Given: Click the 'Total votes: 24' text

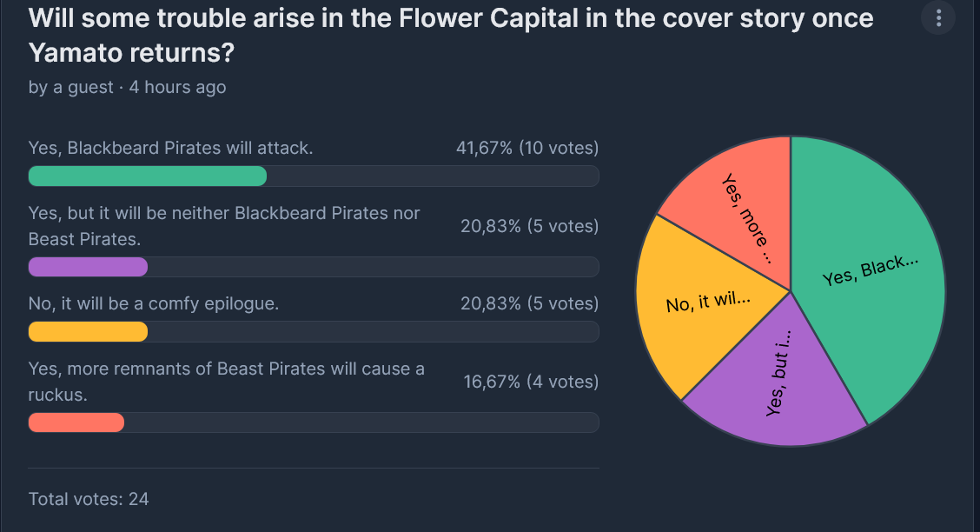Looking at the screenshot, I should coord(89,499).
